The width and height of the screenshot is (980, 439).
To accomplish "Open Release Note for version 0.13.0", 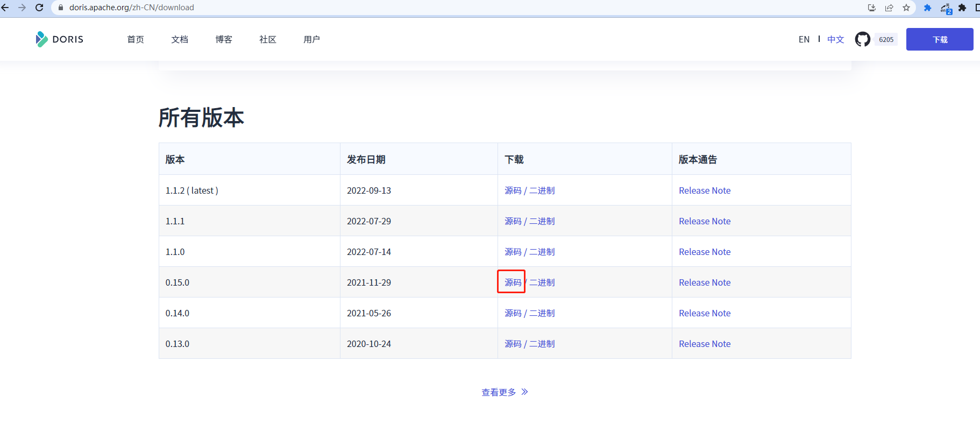I will coord(705,344).
